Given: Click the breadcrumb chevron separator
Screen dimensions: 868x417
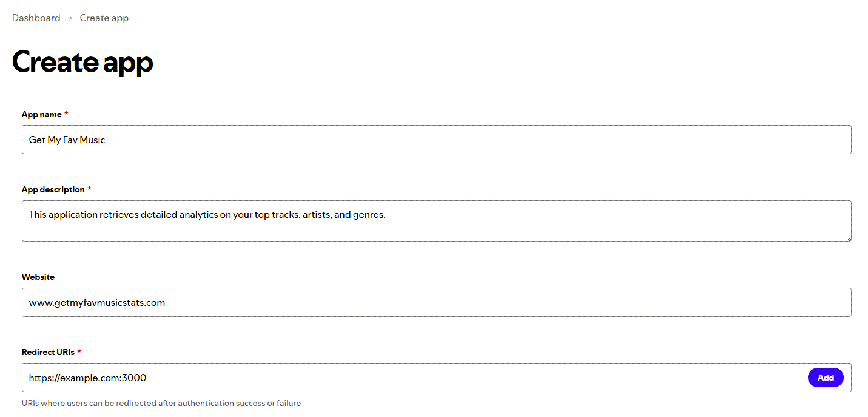Looking at the screenshot, I should pyautogui.click(x=69, y=18).
